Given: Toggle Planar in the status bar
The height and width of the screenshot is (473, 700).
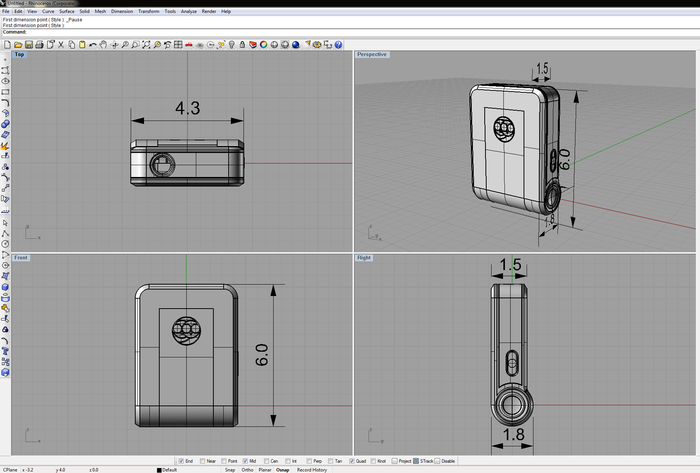Looking at the screenshot, I should (x=265, y=470).
